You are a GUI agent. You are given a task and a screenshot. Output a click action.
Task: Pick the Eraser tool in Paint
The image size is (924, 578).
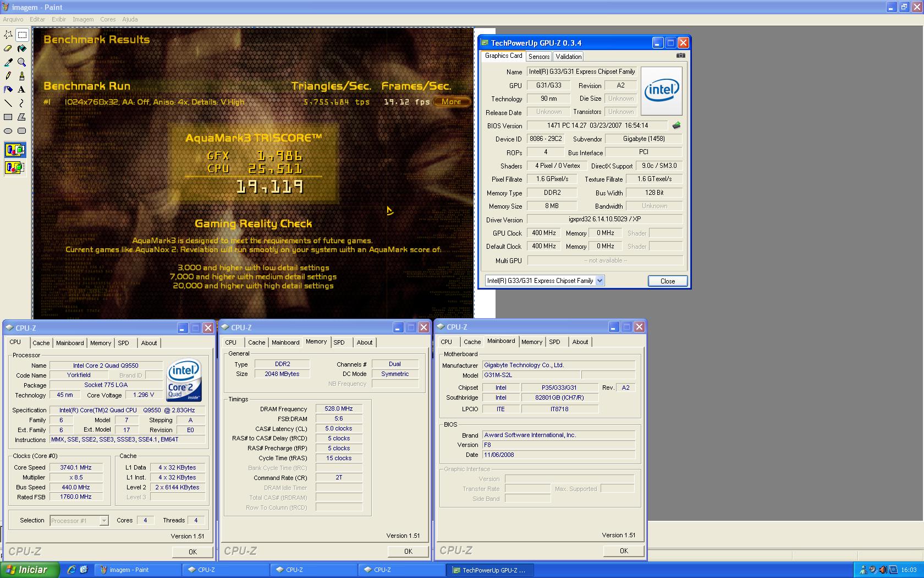(x=8, y=48)
